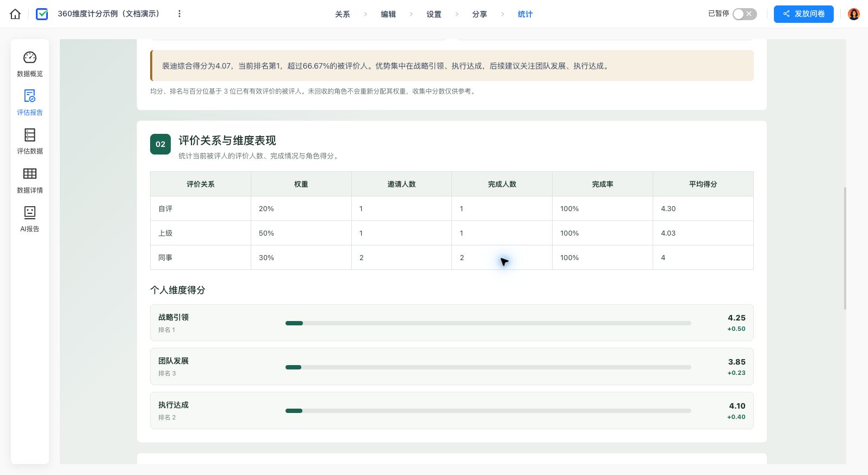Click the green 02 section badge
Screen dimensions: 868x475
pyautogui.click(x=160, y=144)
